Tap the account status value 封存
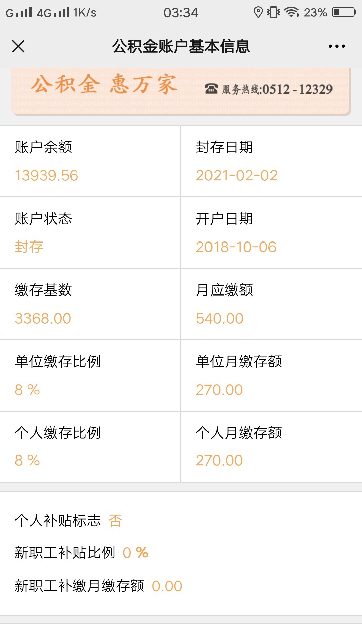This screenshot has width=362, height=644. (x=29, y=247)
